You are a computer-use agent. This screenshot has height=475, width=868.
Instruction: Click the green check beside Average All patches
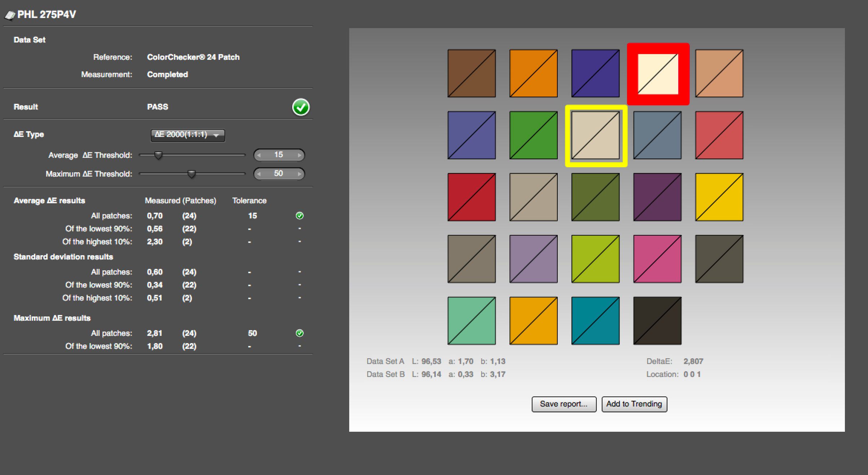tap(299, 216)
